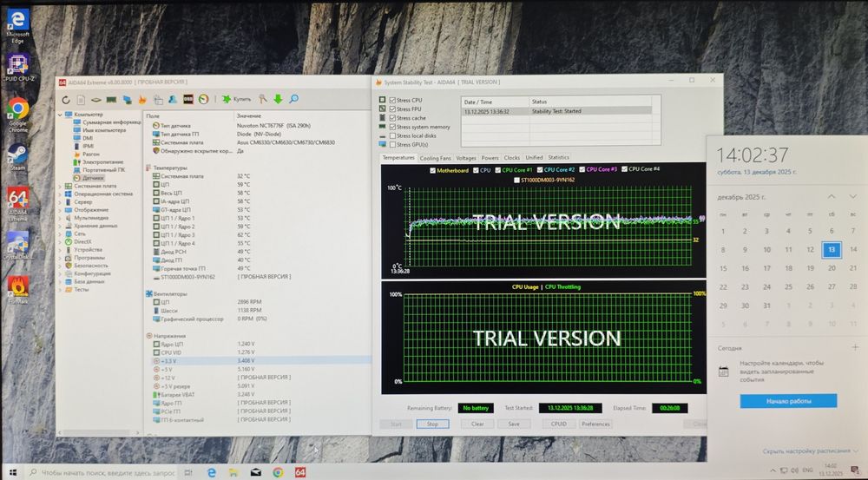Enable Stress local disks checkbox
Image resolution: width=868 pixels, height=480 pixels.
coord(392,135)
